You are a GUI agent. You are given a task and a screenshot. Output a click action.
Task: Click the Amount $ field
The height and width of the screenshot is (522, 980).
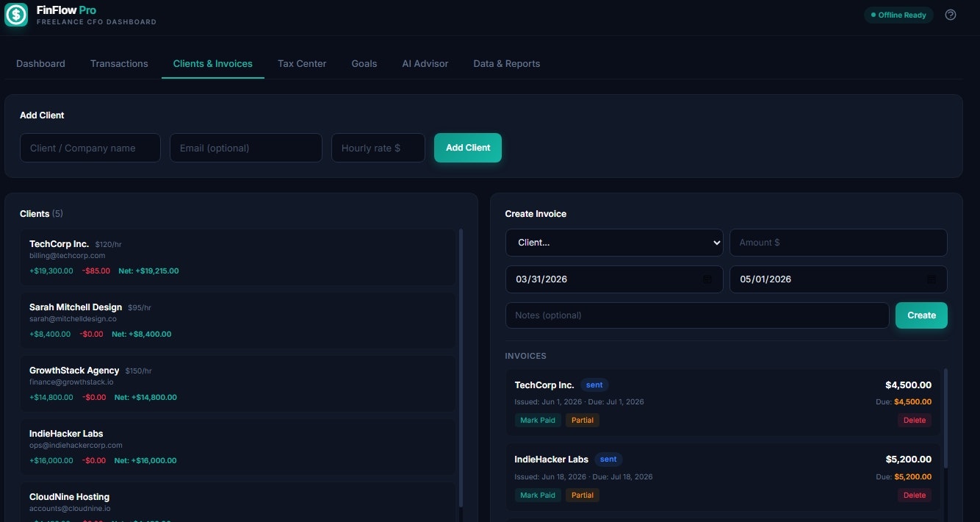pos(837,242)
